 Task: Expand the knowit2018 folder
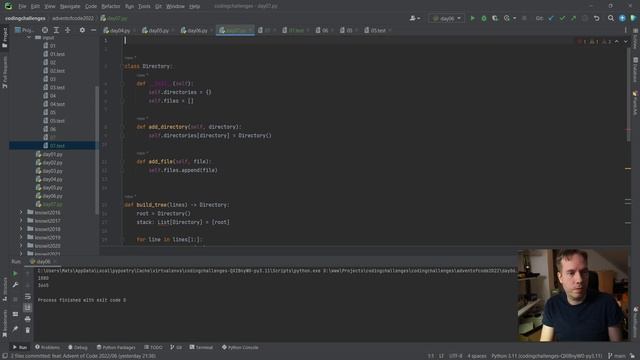(x=21, y=229)
